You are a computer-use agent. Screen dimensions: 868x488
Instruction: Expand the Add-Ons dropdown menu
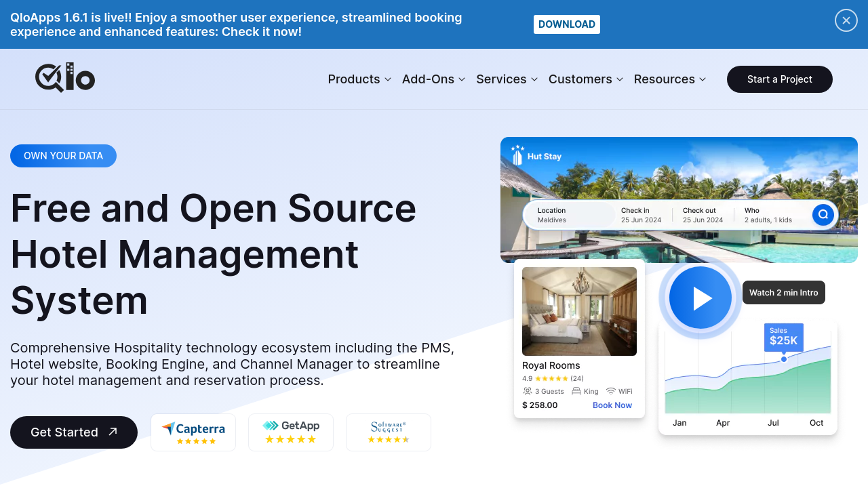coord(433,79)
